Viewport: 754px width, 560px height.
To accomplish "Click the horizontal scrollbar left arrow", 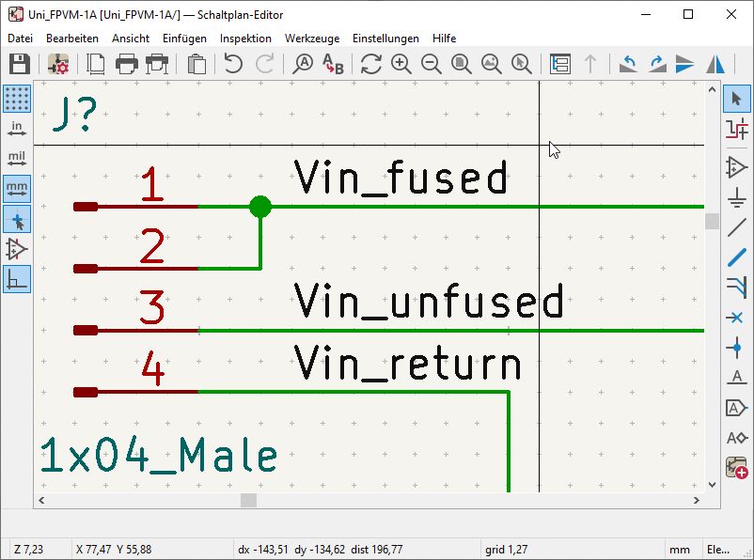I will (x=41, y=501).
